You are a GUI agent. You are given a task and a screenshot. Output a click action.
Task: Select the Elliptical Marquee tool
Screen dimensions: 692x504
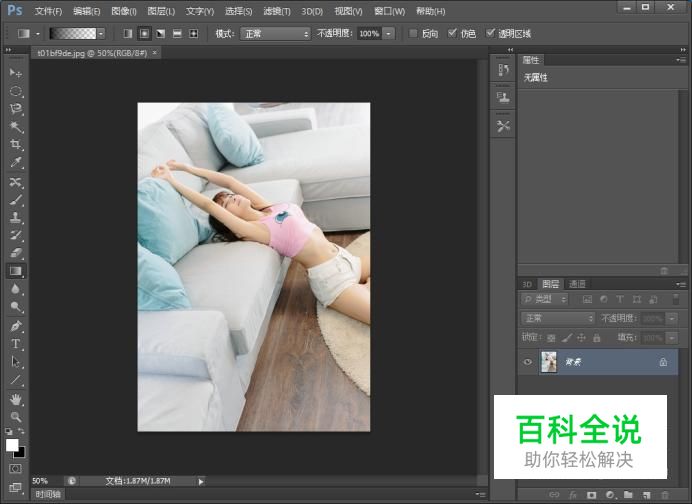coord(16,91)
